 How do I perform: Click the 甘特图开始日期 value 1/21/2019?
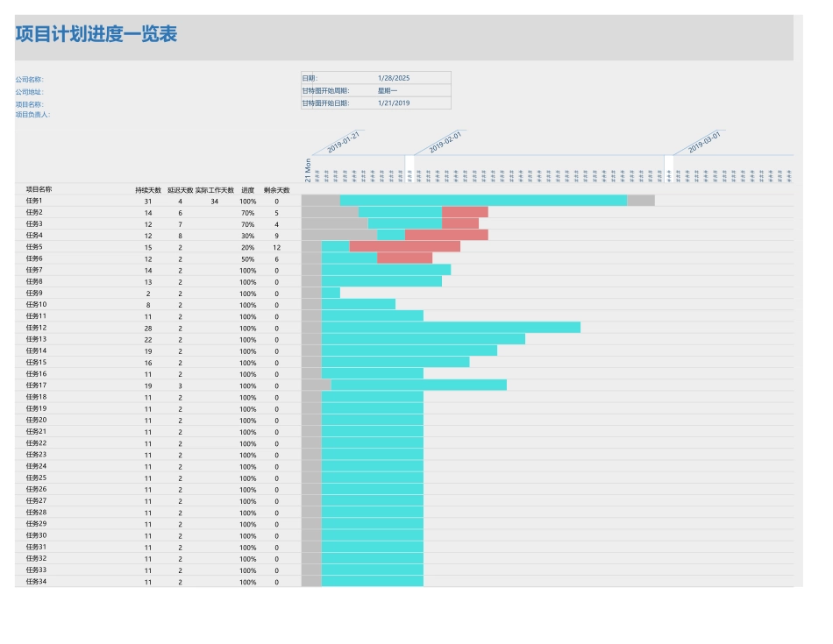[x=394, y=103]
